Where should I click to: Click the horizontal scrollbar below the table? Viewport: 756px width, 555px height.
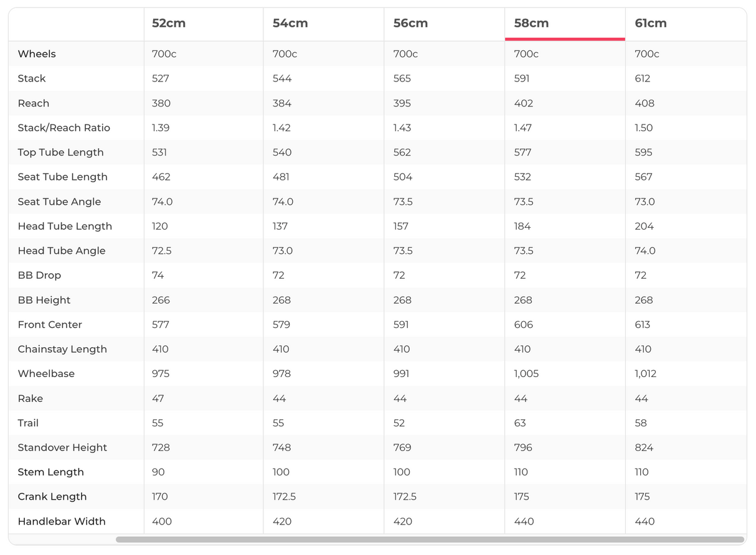pyautogui.click(x=430, y=539)
